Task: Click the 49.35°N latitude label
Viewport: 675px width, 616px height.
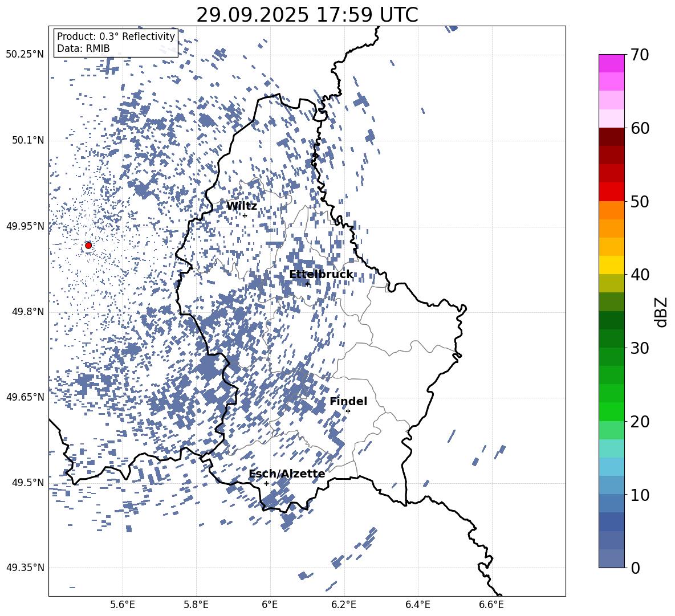Action: tap(25, 568)
